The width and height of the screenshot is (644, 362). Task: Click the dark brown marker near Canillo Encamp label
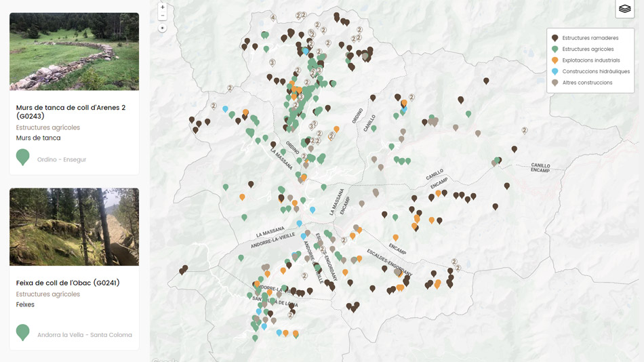point(515,149)
